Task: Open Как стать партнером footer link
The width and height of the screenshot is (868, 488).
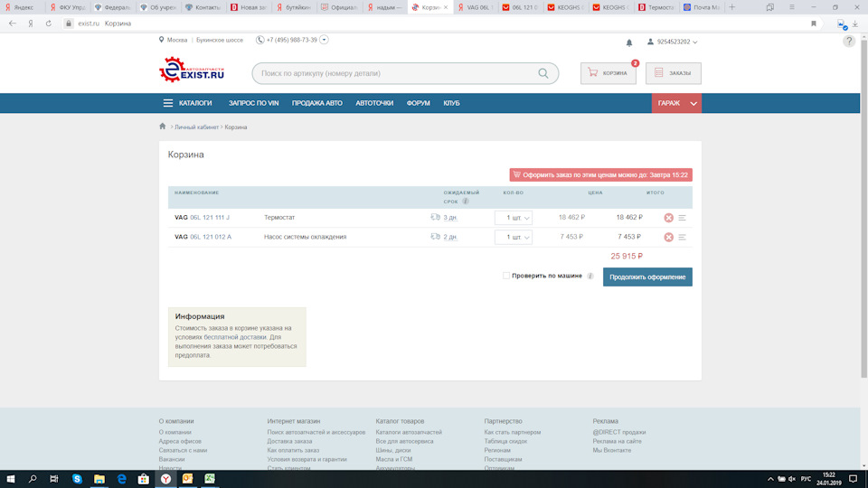Action: click(x=512, y=433)
